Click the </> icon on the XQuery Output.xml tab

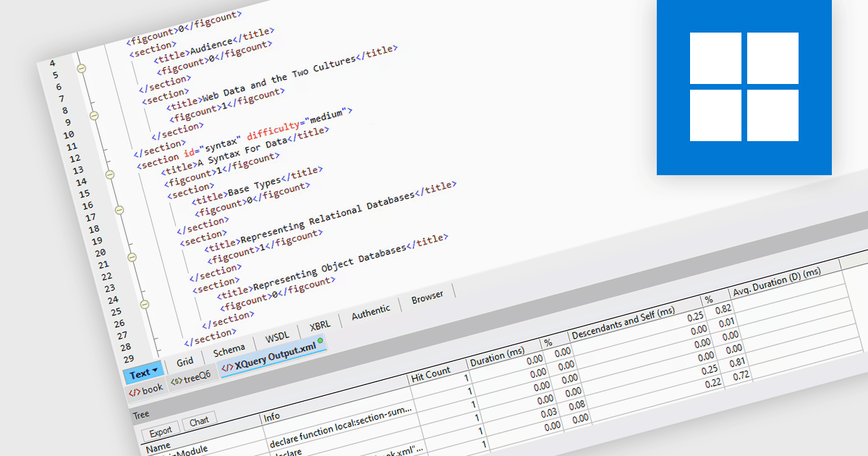(x=226, y=367)
